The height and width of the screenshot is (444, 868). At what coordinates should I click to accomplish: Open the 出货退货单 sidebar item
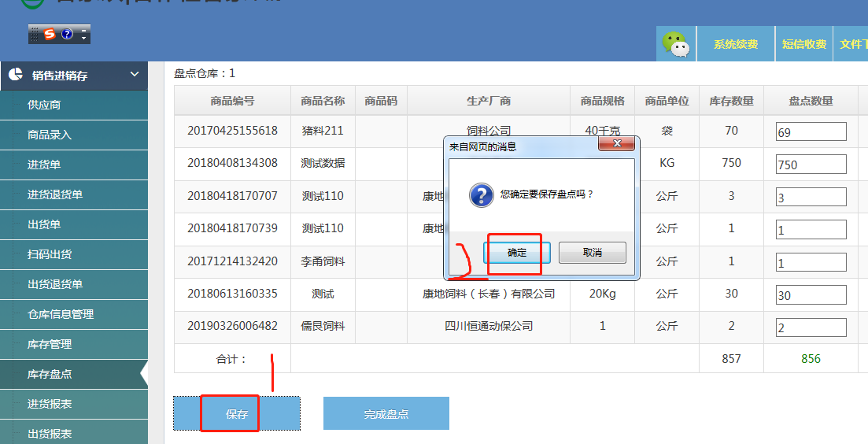click(74, 284)
